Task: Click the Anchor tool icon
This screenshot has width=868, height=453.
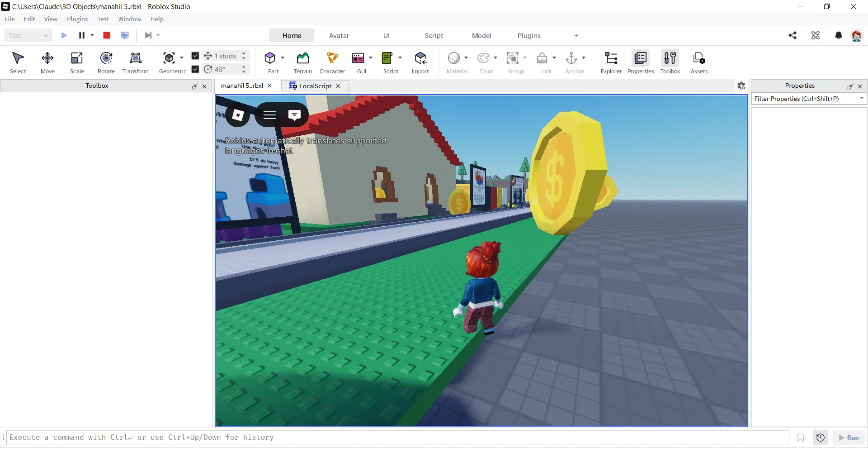Action: [x=571, y=58]
